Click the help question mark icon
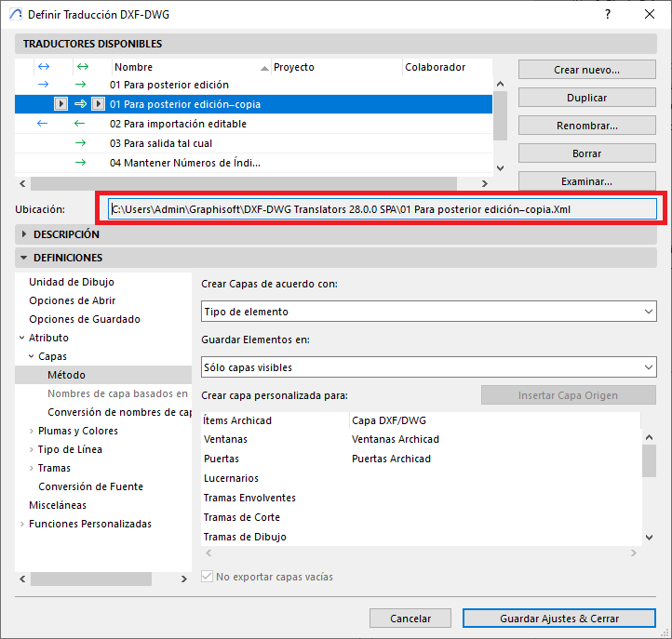 (x=607, y=15)
